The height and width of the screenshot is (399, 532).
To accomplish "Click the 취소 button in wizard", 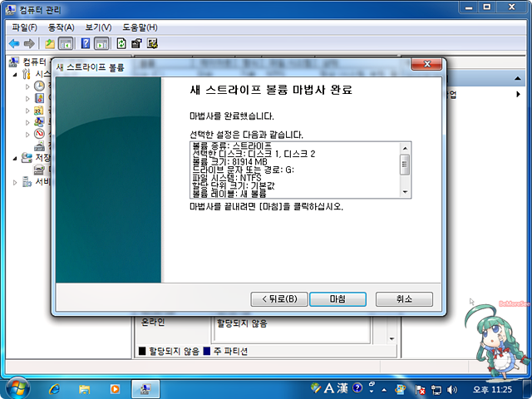I will point(404,298).
